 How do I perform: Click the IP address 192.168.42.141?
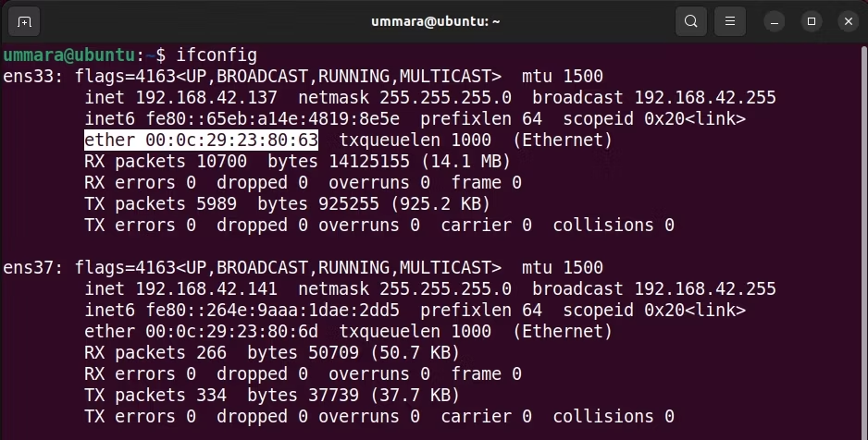point(206,288)
